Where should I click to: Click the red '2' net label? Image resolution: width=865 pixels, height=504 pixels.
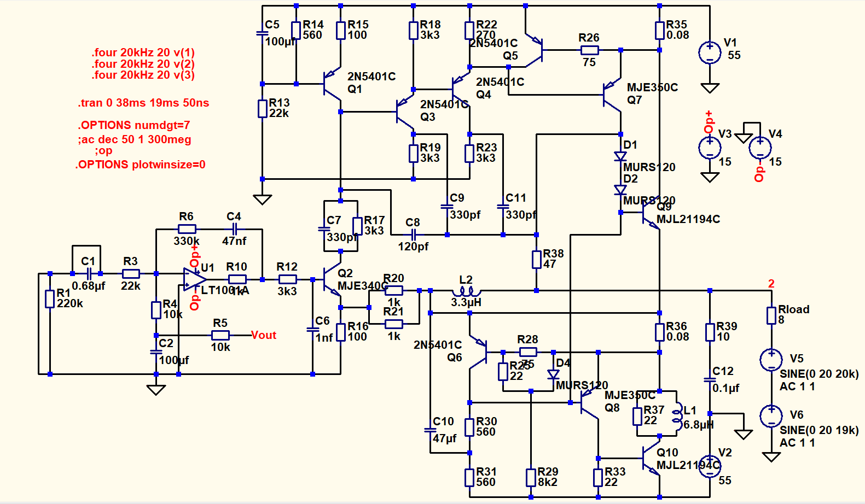(771, 284)
